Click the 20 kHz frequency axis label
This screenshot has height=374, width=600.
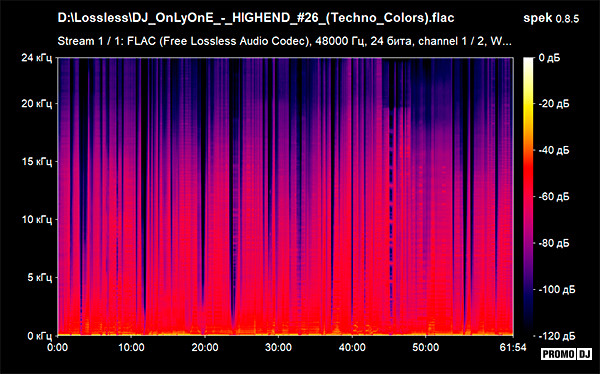click(x=36, y=103)
